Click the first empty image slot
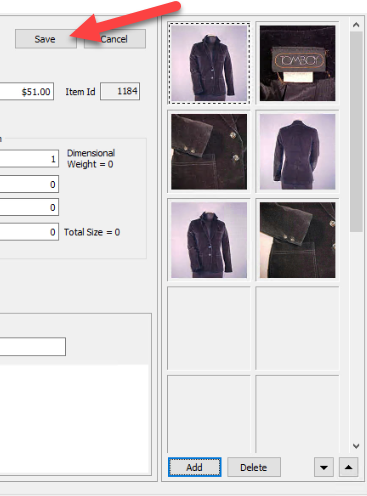Image resolution: width=367 pixels, height=496 pixels. tap(209, 328)
